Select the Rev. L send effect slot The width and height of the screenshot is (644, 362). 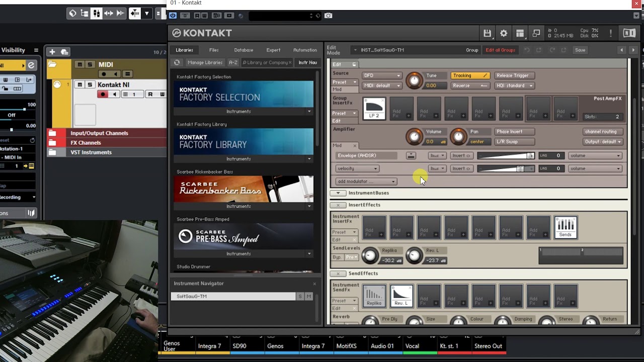pos(401,296)
